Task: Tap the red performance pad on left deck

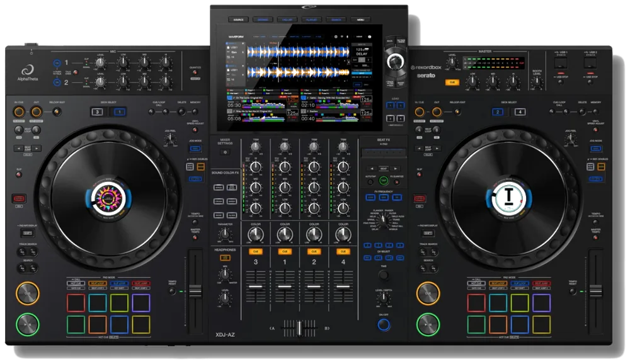Action: click(76, 303)
